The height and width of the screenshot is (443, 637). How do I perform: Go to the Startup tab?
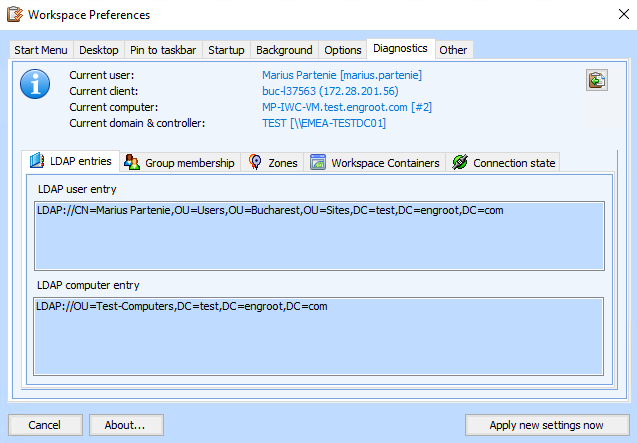[x=227, y=50]
